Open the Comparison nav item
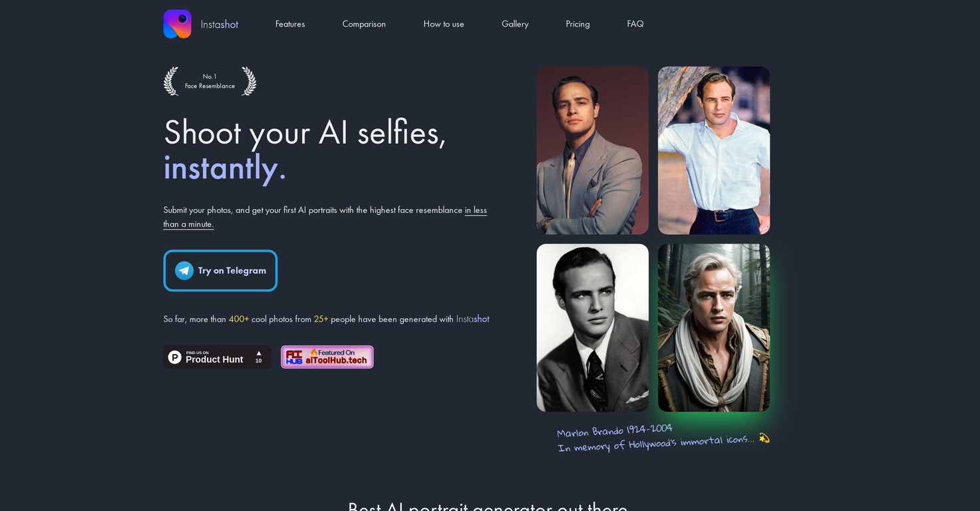Viewport: 980px width, 511px height. click(364, 24)
